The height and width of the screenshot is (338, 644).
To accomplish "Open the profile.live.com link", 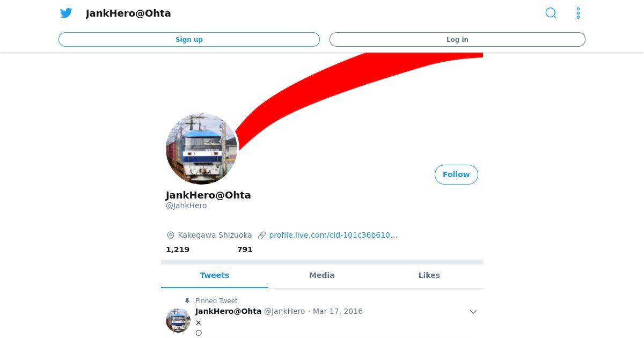I will [x=333, y=235].
